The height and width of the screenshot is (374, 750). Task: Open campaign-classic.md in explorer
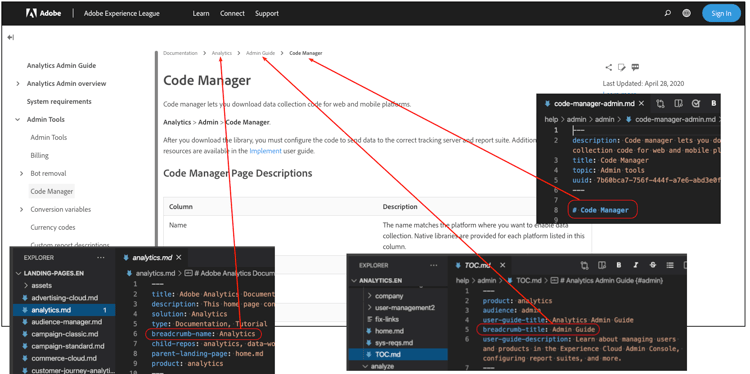pyautogui.click(x=65, y=334)
